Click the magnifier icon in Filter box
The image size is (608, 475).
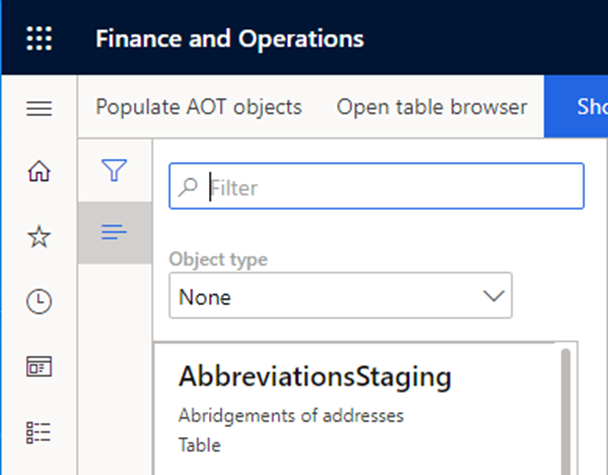[188, 187]
